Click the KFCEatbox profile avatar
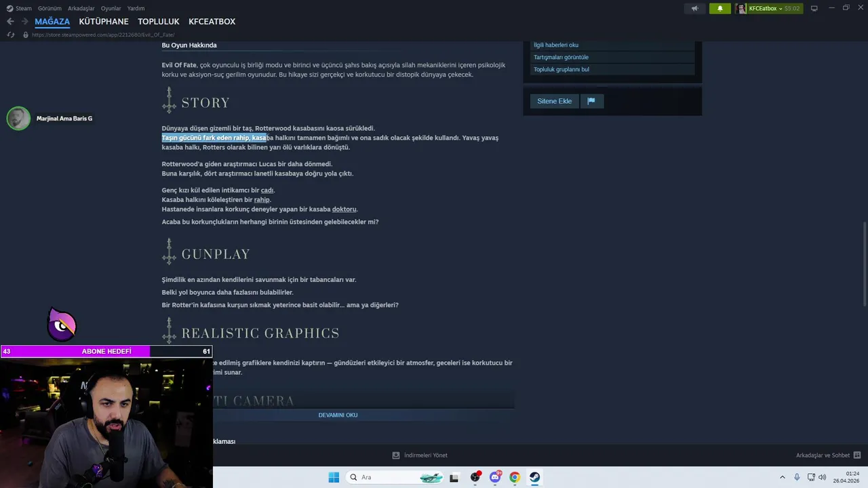868x488 pixels. (x=742, y=8)
